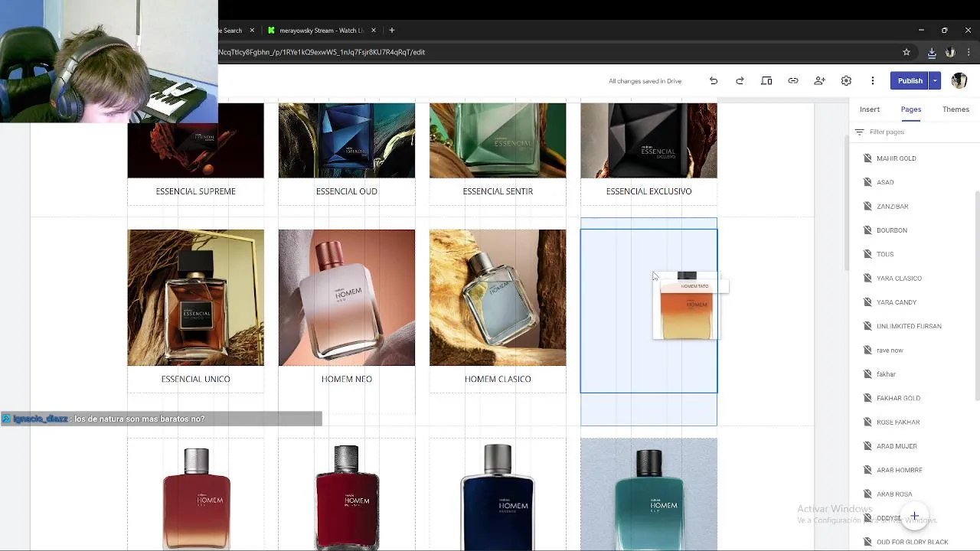Click the Publish button
The image size is (980, 551).
pos(910,80)
